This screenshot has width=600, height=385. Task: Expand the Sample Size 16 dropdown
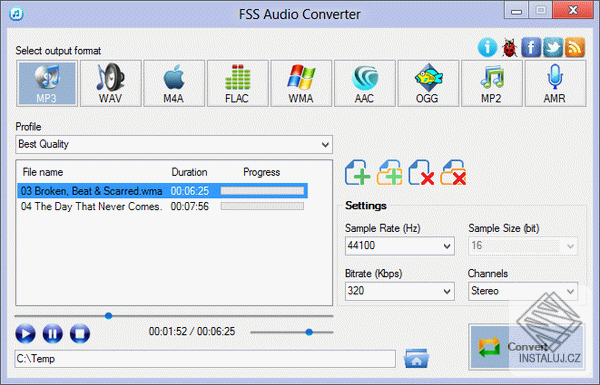pos(523,246)
